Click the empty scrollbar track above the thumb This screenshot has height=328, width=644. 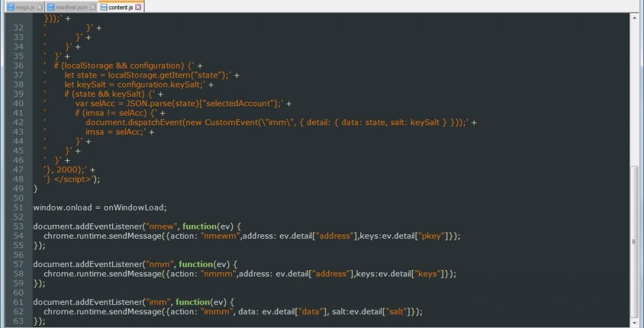pos(635,94)
